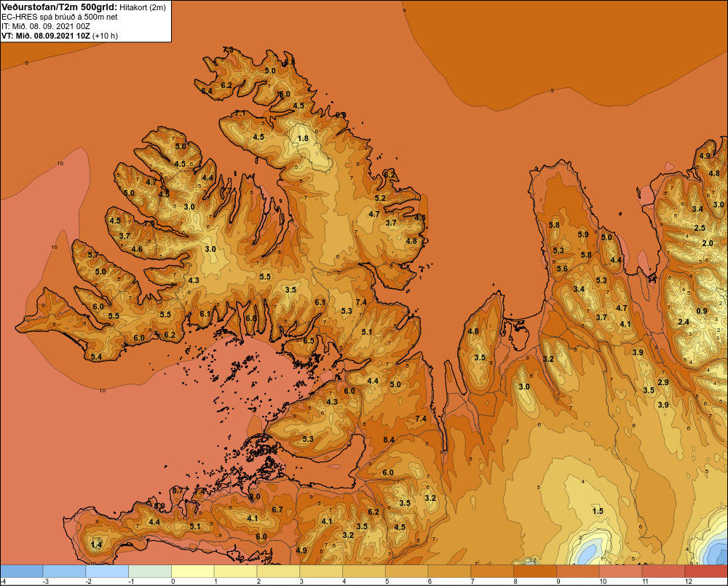Image resolution: width=728 pixels, height=586 pixels.
Task: Click the 5.7 temperature value
Action: click(93, 255)
